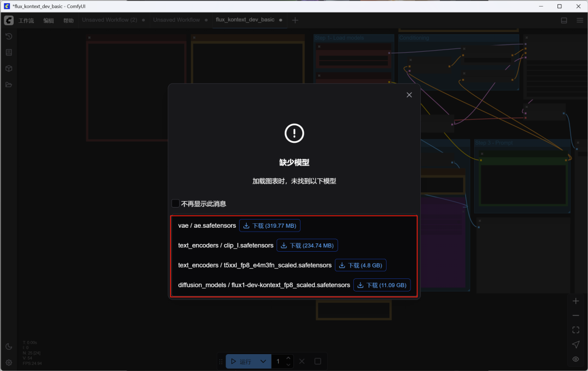Image resolution: width=588 pixels, height=371 pixels.
Task: Toggle the bottom panel icon in top bar
Action: 564,20
